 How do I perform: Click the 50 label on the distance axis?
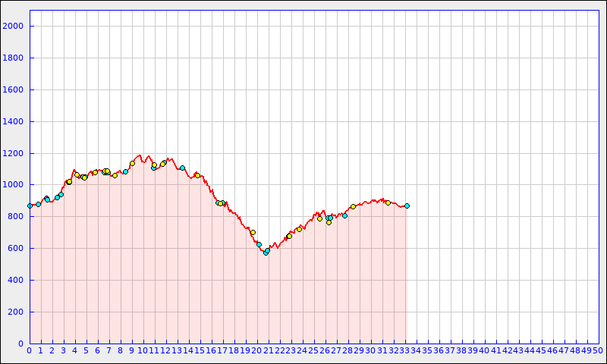[x=598, y=350]
